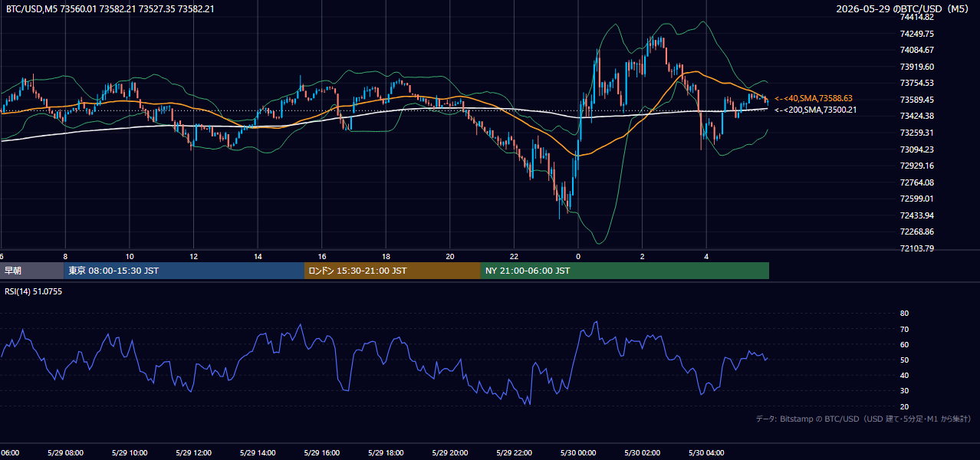Click the bottom time label 5/29 16:00
This screenshot has height=460, width=980.
click(x=322, y=453)
